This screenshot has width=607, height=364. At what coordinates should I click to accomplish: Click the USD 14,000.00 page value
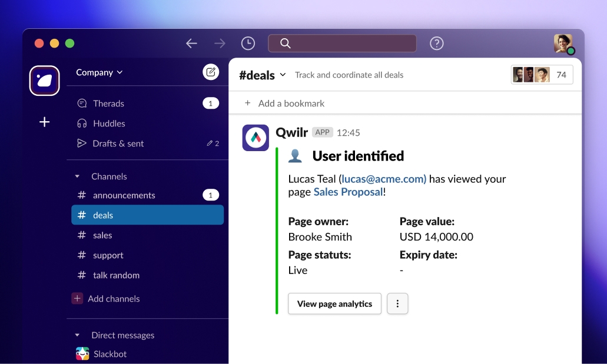coord(436,237)
